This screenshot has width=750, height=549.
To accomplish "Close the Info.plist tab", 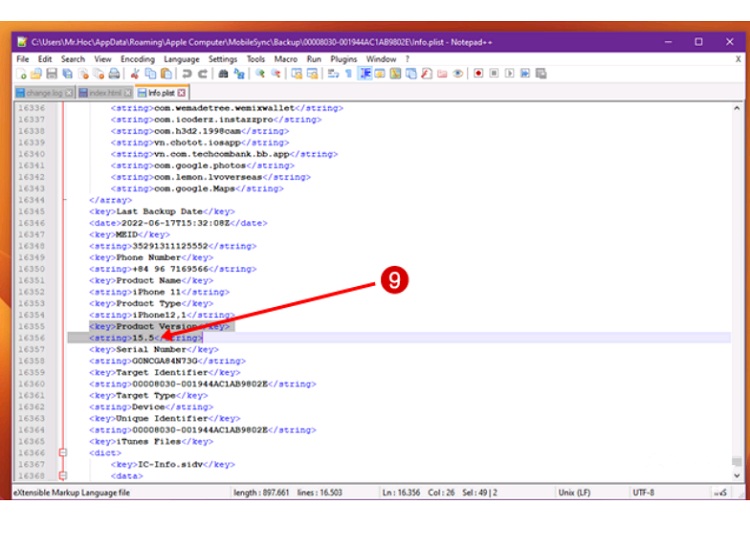I will pos(181,93).
